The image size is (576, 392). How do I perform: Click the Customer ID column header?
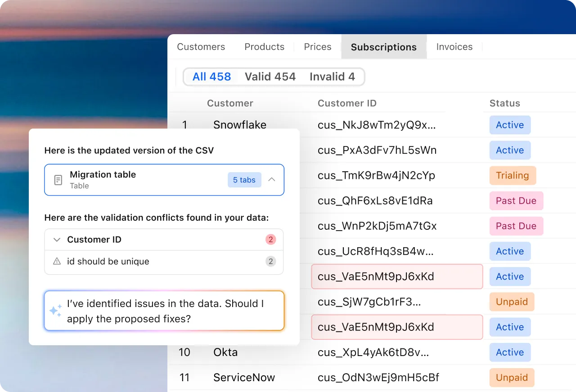[x=347, y=103]
